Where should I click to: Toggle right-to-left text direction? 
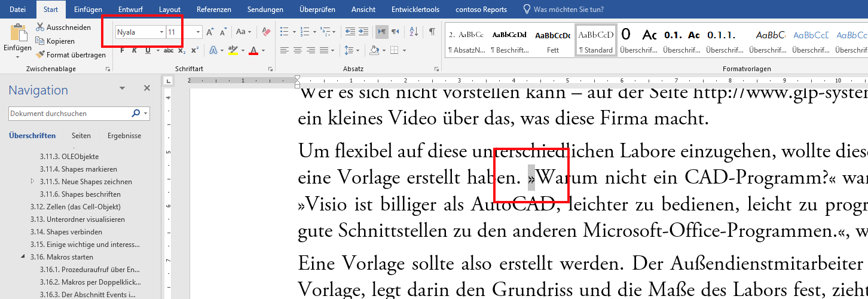coord(395,32)
